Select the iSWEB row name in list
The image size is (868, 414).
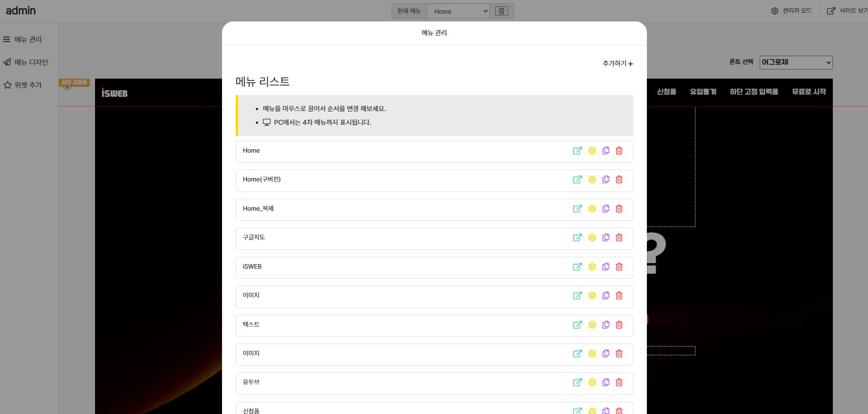click(x=252, y=267)
